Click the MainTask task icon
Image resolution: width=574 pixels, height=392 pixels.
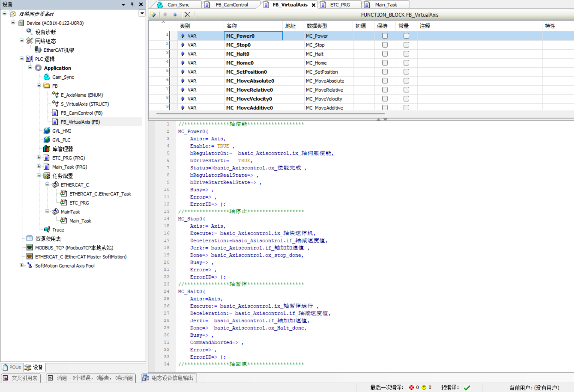click(x=55, y=211)
